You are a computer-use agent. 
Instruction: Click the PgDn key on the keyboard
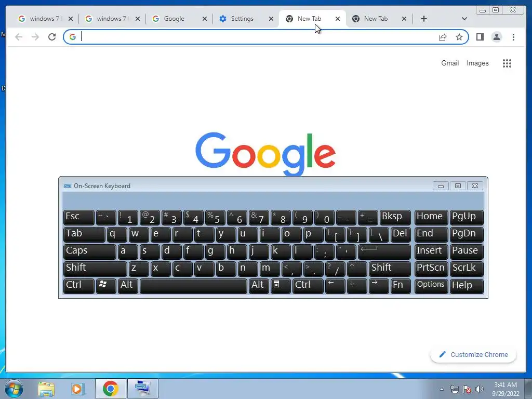point(467,234)
